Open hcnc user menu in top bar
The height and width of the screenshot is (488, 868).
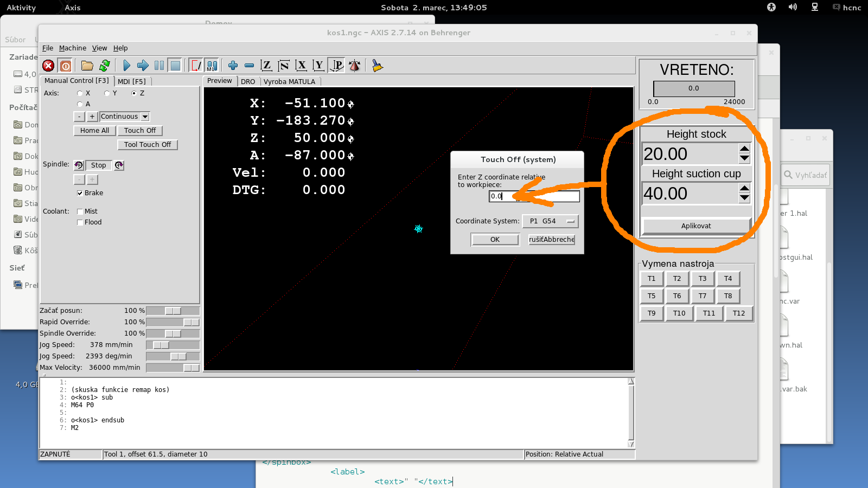pyautogui.click(x=847, y=8)
